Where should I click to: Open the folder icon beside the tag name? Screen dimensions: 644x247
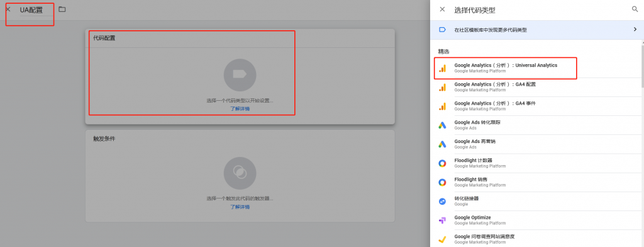(x=62, y=9)
